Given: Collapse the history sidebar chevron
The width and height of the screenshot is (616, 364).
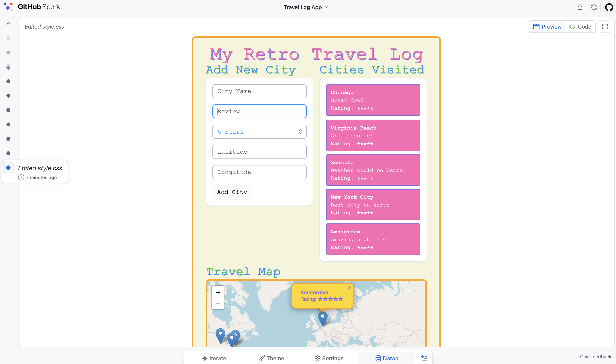Looking at the screenshot, I should 8,24.
